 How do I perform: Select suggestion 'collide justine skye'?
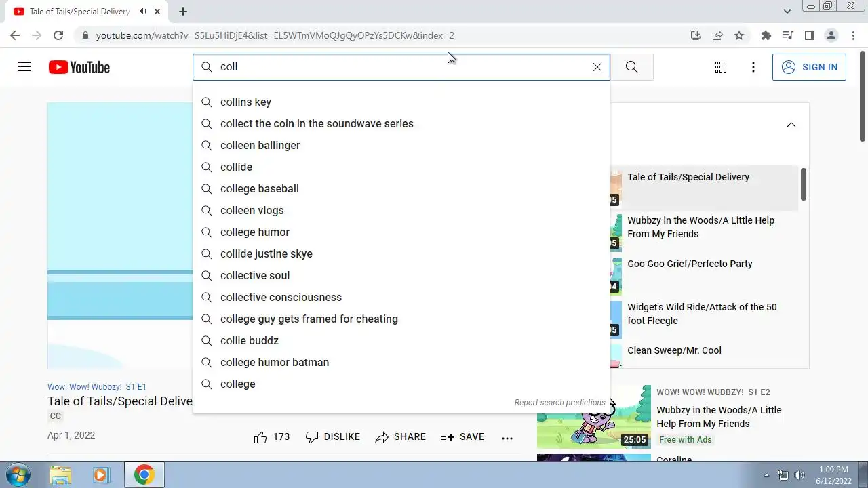[x=401, y=253]
